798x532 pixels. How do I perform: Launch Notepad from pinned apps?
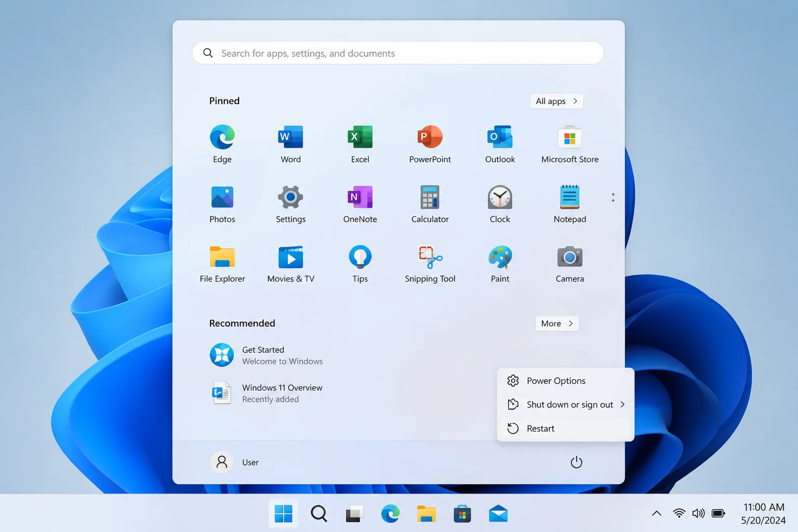(570, 204)
